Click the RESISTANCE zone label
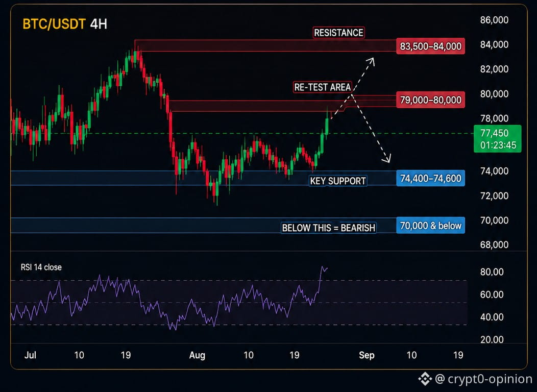Screen dimensions: 537x392 [338, 33]
